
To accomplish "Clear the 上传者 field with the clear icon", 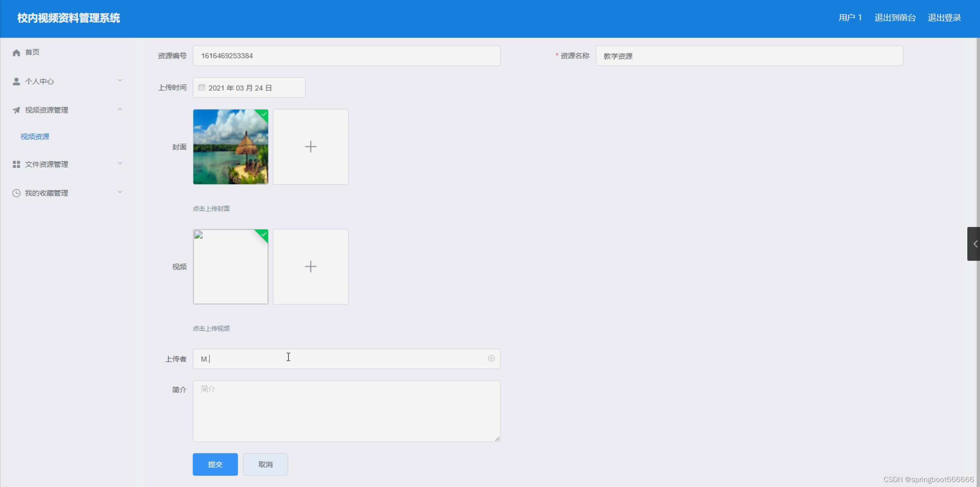I will 491,358.
